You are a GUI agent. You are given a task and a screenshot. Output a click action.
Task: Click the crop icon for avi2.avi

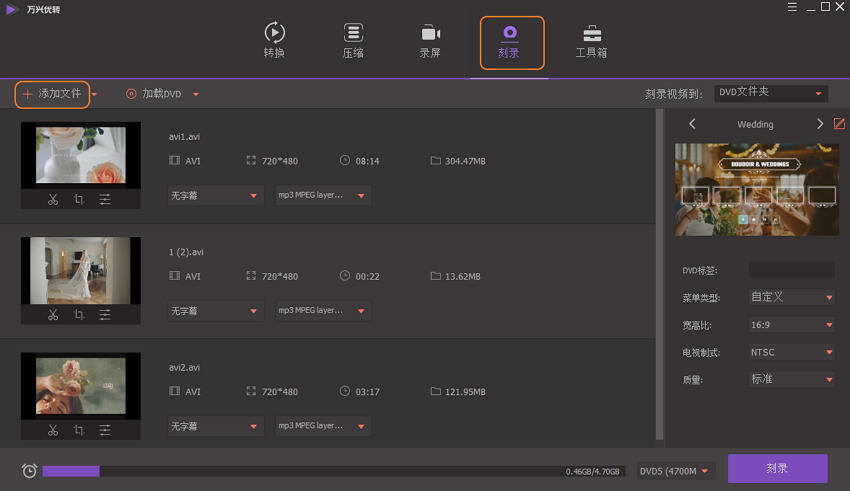[x=79, y=430]
